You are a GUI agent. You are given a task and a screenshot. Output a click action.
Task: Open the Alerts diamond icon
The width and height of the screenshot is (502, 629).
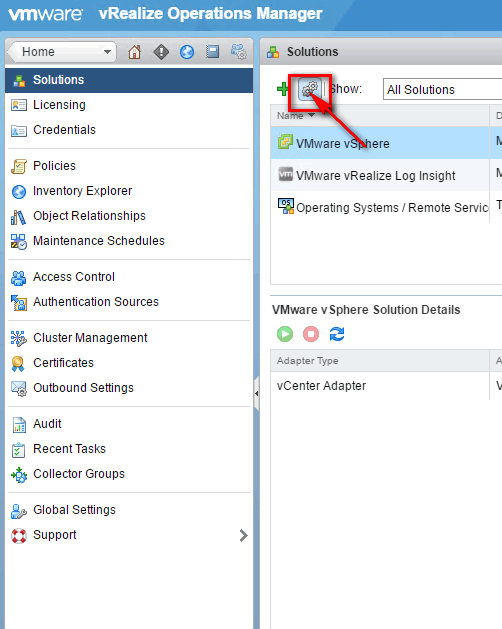pos(161,52)
